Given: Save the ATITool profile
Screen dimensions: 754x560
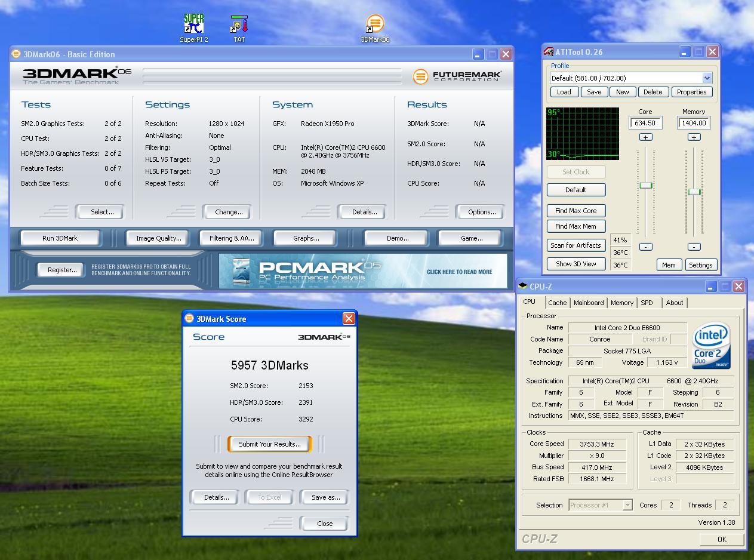Looking at the screenshot, I should pyautogui.click(x=594, y=92).
